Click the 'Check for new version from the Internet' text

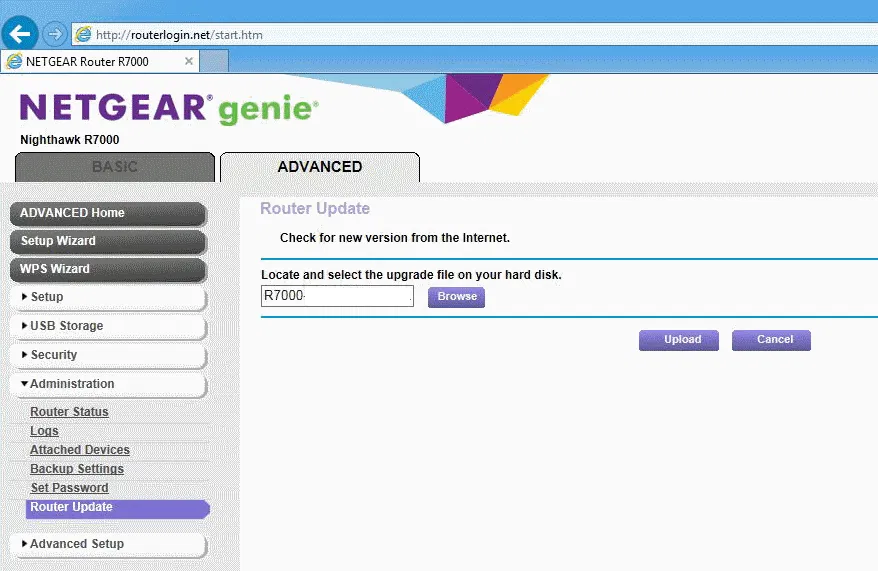tap(395, 238)
